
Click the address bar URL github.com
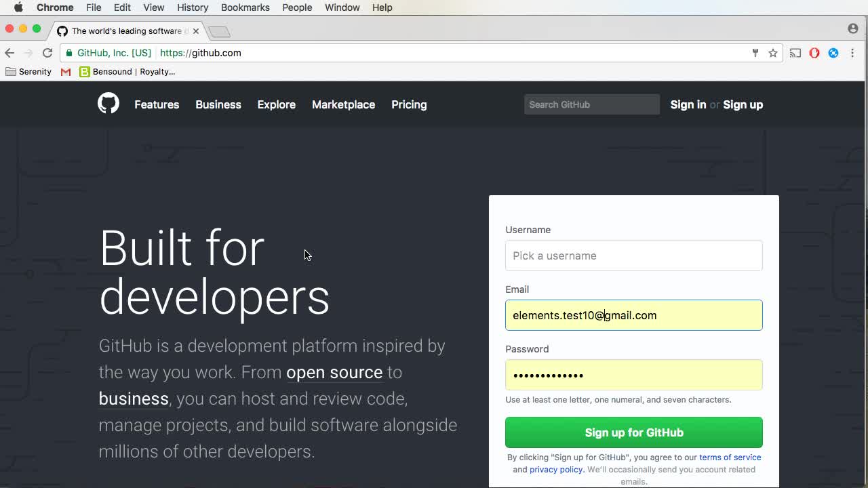[x=201, y=53]
